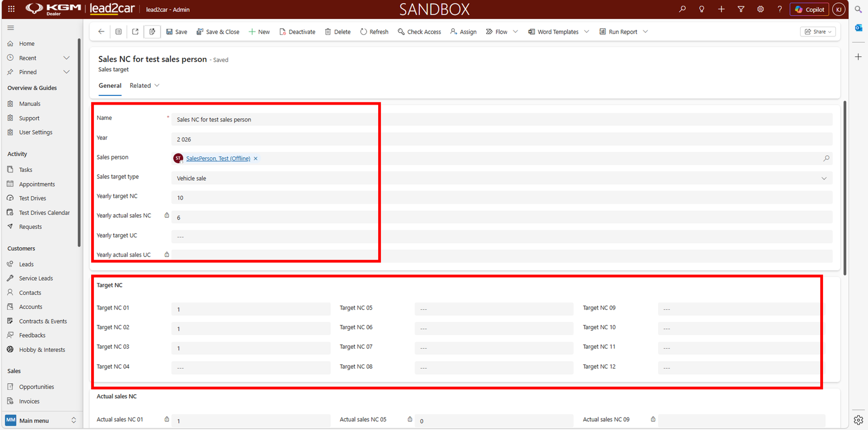Open the Sales target type dropdown
Image resolution: width=868 pixels, height=430 pixels.
click(x=502, y=178)
